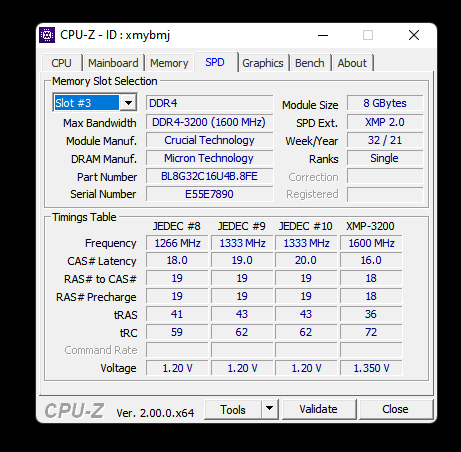Click the serial number E55E7890
This screenshot has height=452, width=461.
click(209, 194)
